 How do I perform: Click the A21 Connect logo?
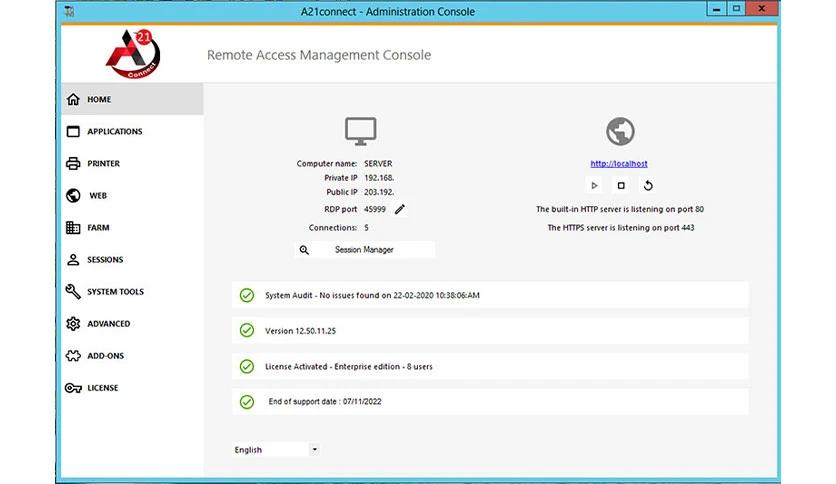coord(133,54)
